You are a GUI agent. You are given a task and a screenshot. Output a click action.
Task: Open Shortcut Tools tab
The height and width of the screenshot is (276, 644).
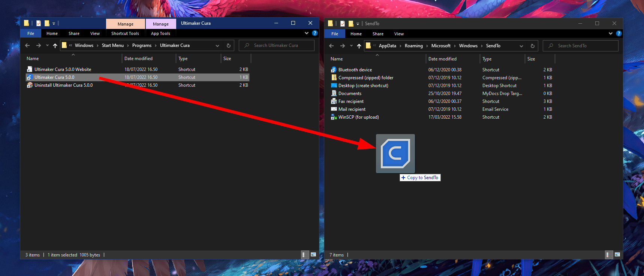pos(125,33)
